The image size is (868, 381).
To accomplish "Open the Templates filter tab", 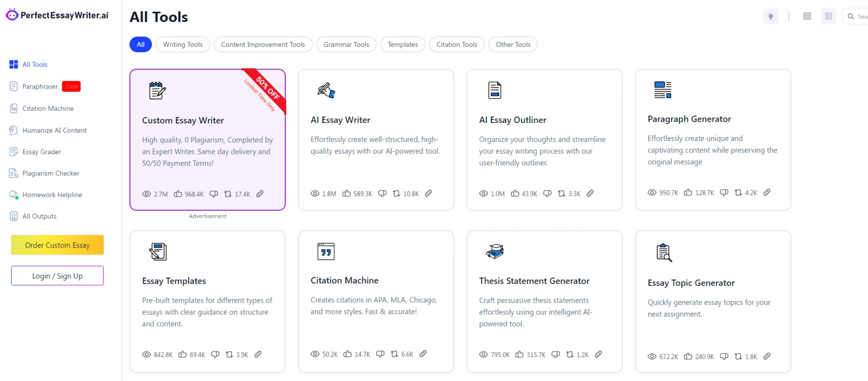I will click(403, 44).
